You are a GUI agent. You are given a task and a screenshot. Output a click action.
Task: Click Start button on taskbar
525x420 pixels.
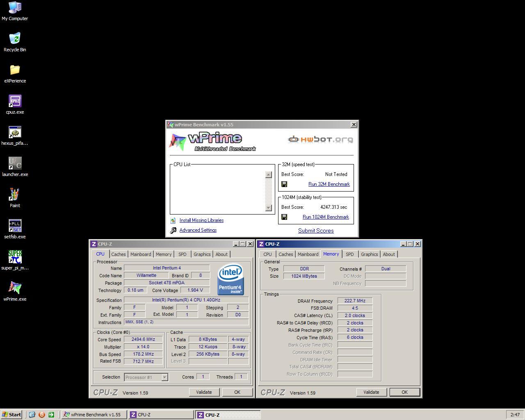click(x=11, y=415)
